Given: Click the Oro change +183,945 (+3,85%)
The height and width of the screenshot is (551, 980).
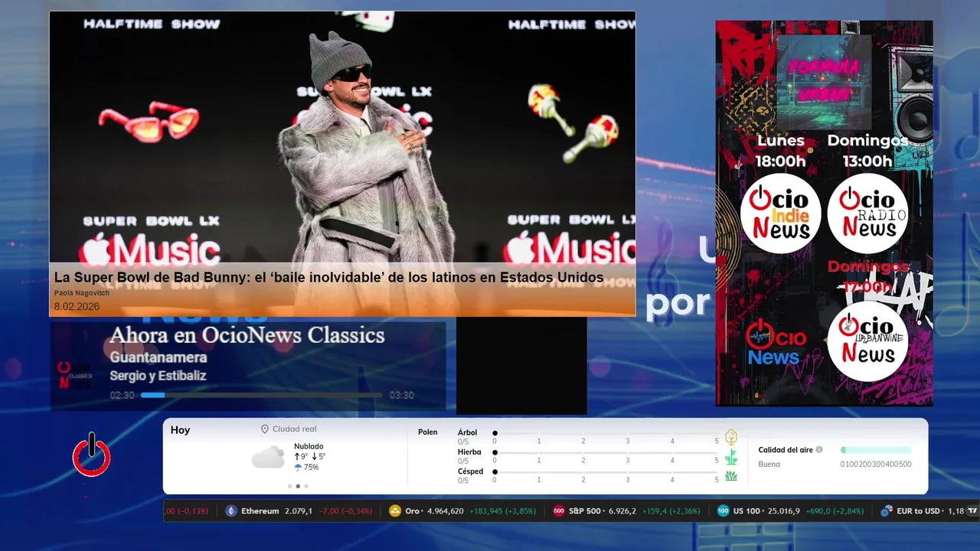Looking at the screenshot, I should point(502,511).
